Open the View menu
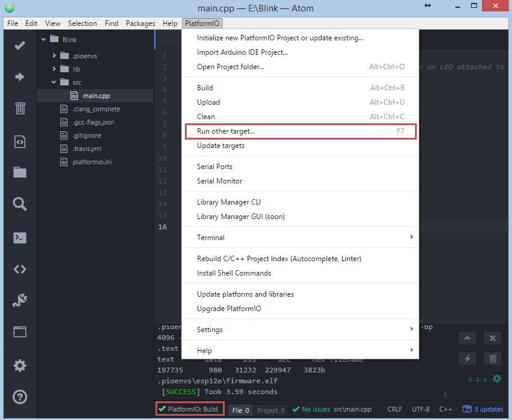 click(x=52, y=23)
